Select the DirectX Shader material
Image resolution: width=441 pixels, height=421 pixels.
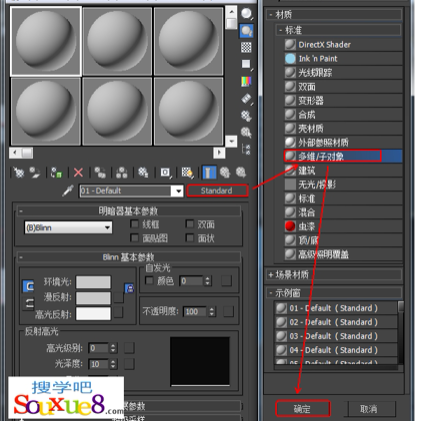343,44
